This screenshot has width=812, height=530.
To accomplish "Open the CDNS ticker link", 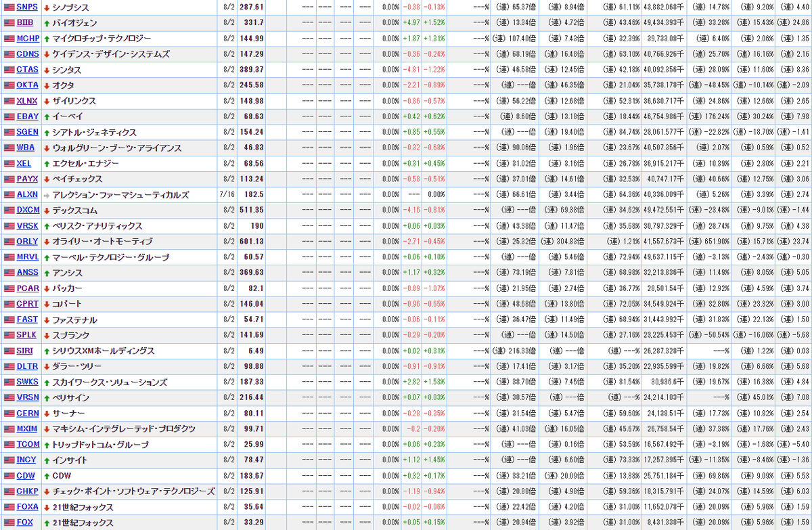I will [28, 54].
